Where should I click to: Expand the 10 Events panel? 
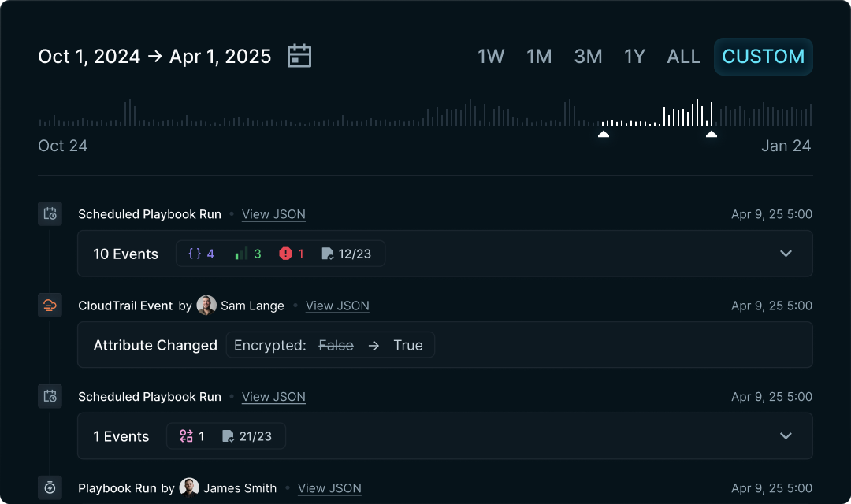coord(785,254)
